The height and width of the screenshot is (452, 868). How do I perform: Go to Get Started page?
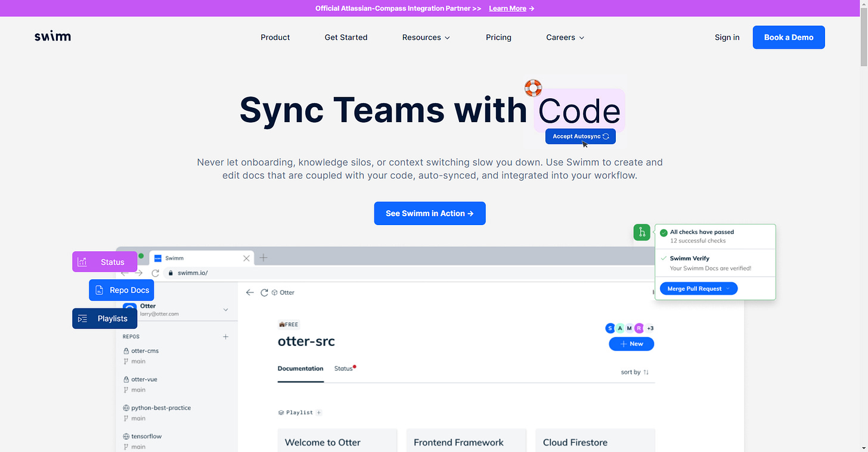[346, 37]
